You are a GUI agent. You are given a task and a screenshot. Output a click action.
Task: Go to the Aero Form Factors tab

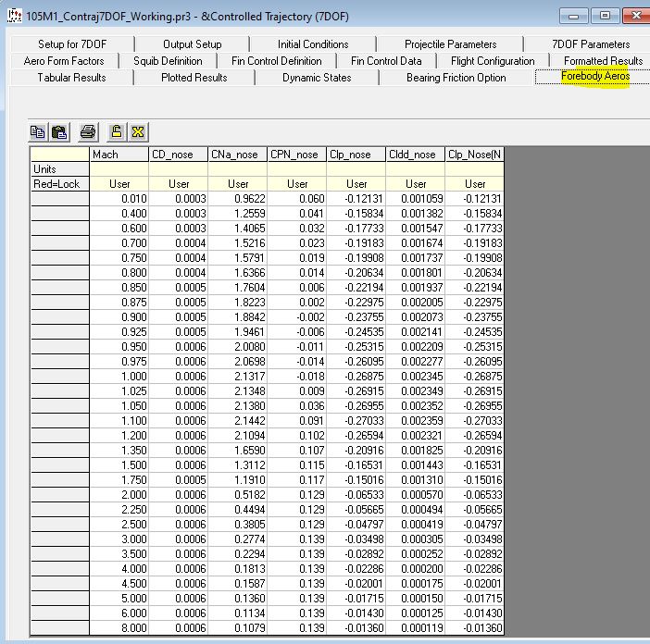pos(64,61)
